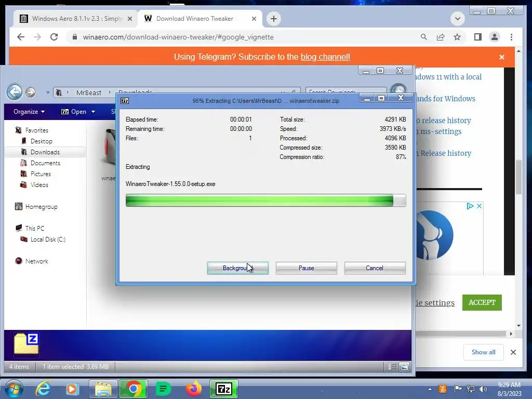The image size is (532, 399).
Task: Reload the winaero page
Action: (x=54, y=37)
